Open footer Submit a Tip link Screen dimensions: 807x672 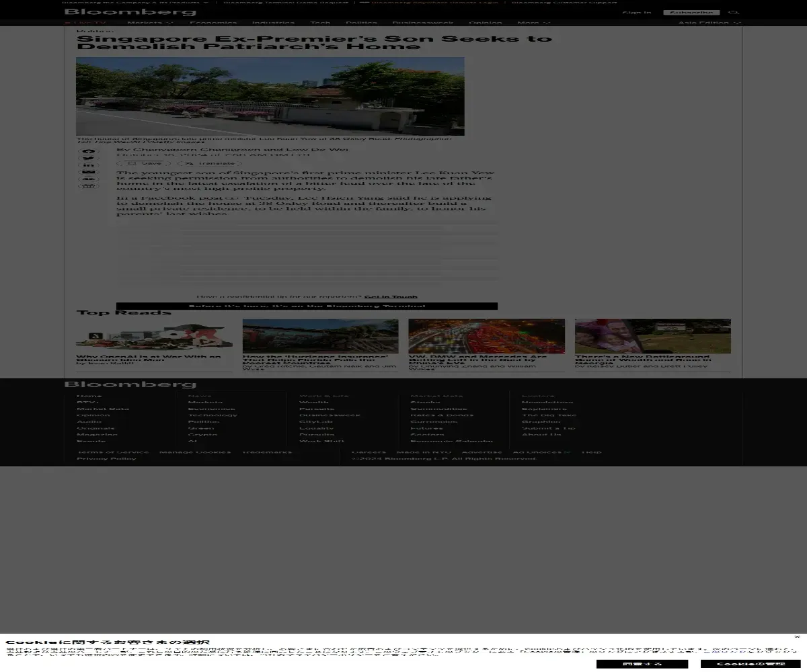click(549, 428)
